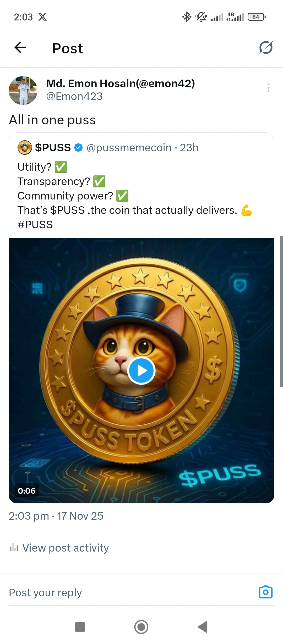Open the three-dot post options menu
The height and width of the screenshot is (644, 283).
pos(268,88)
